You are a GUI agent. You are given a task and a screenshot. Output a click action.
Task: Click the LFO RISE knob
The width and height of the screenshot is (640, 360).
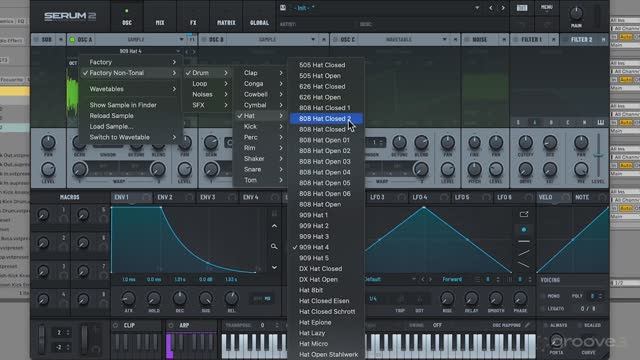[x=447, y=299]
